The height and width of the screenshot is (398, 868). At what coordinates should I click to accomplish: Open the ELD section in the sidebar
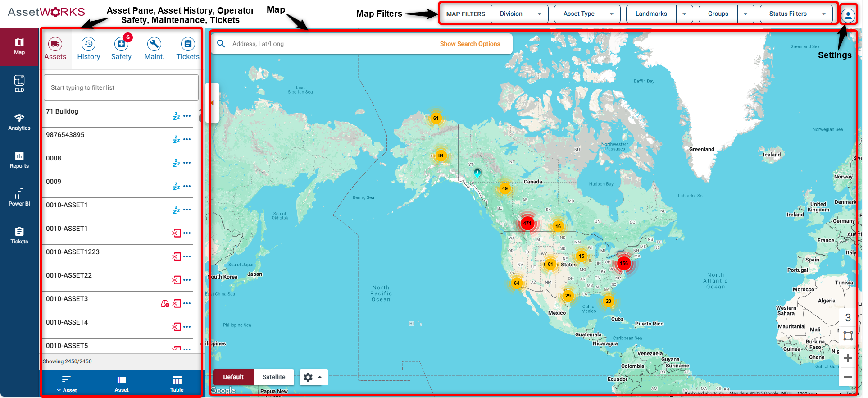pyautogui.click(x=19, y=84)
